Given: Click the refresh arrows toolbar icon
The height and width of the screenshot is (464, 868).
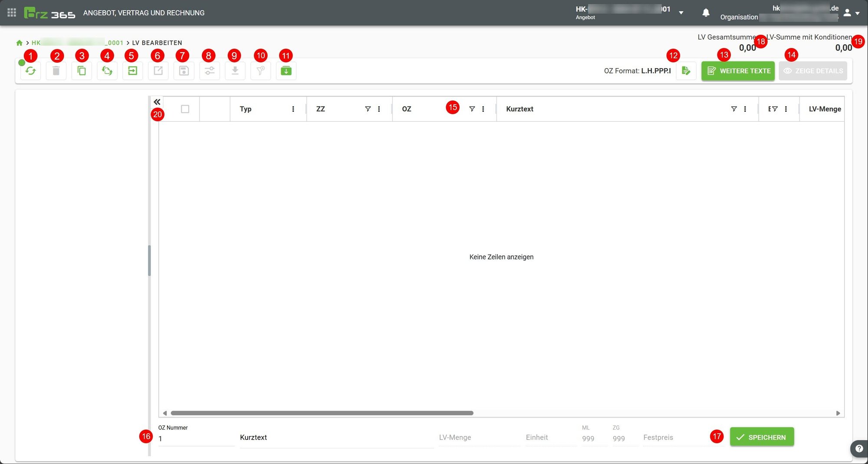Looking at the screenshot, I should (30, 71).
